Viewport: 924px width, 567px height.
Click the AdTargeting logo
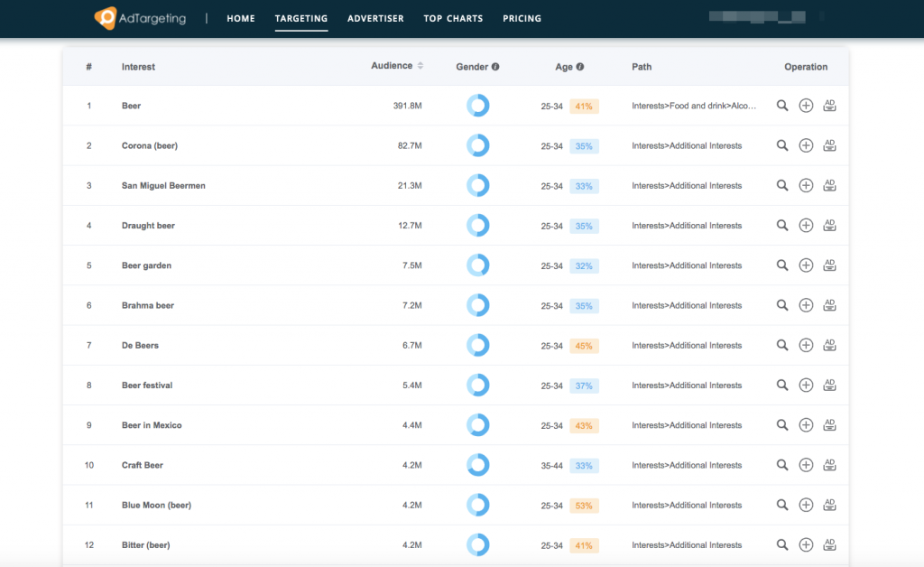[140, 18]
